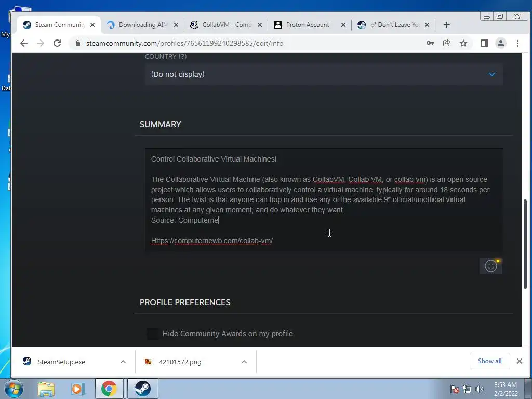Screen dimensions: 532x399
Task: View site info via the padlock icon
Action: [78, 43]
